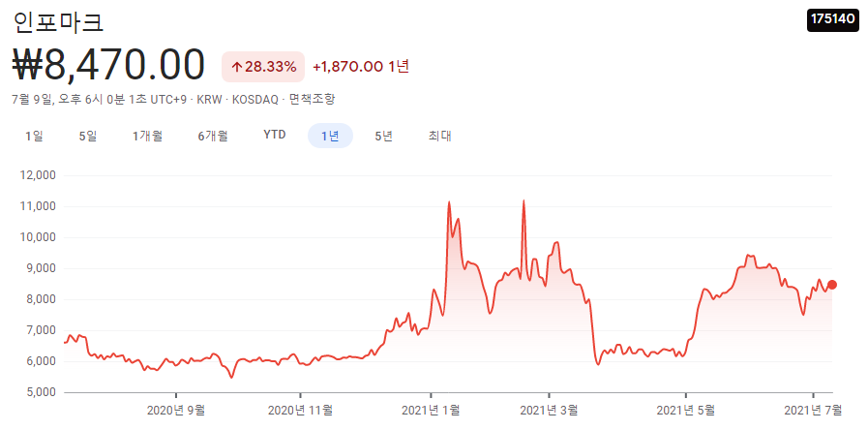Click the red endpoint dot on the chart

coord(832,285)
